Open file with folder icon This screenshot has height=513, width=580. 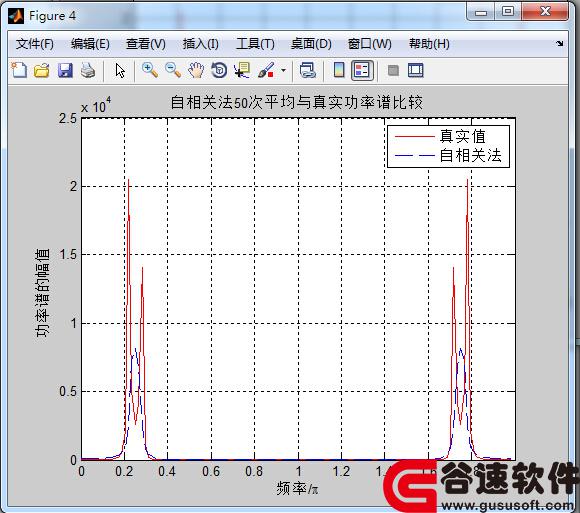tap(41, 70)
